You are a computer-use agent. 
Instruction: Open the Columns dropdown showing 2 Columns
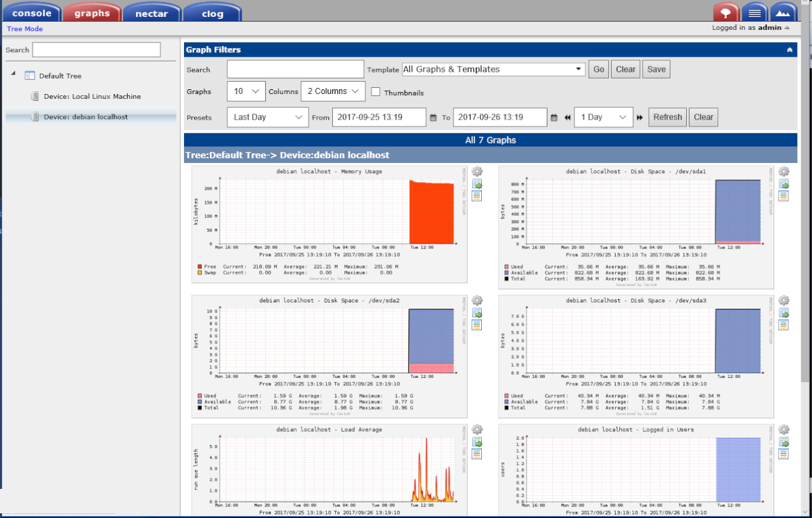click(x=333, y=91)
